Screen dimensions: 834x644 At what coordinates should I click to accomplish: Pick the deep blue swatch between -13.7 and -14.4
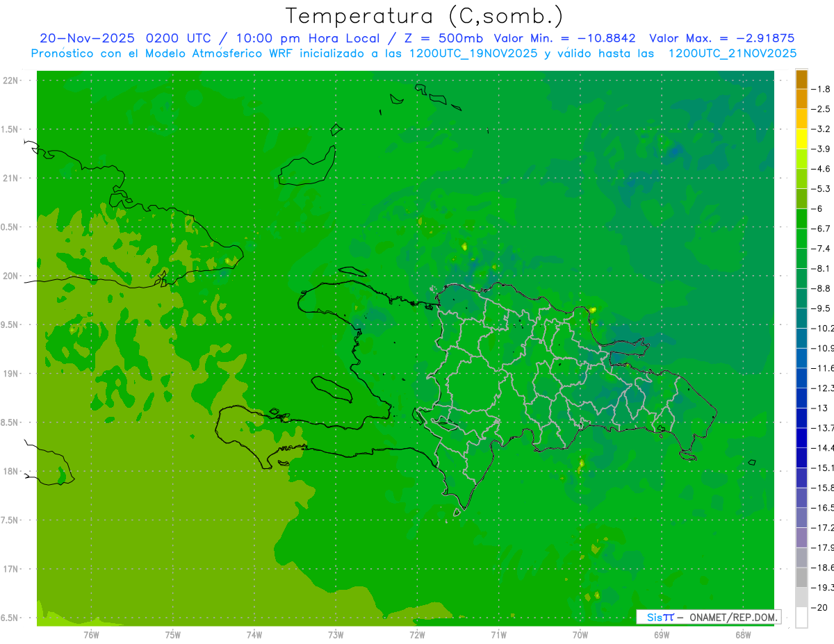pyautogui.click(x=801, y=438)
